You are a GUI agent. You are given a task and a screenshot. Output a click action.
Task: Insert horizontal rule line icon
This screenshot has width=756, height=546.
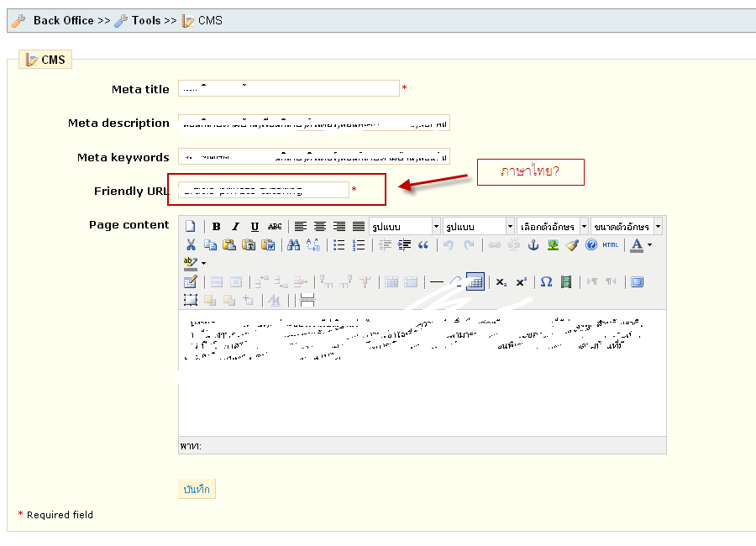click(437, 281)
